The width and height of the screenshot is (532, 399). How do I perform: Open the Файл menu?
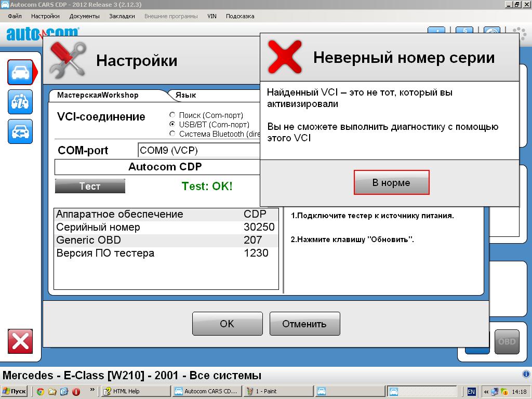coord(15,16)
